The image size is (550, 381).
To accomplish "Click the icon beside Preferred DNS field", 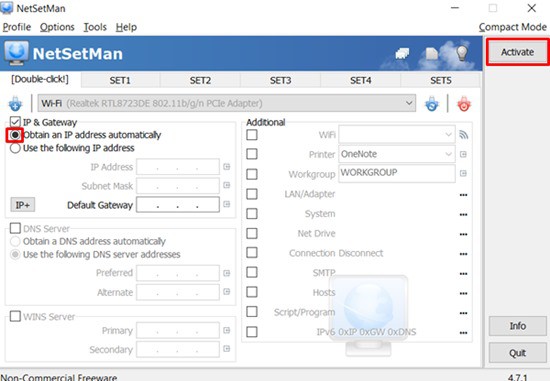I will 227,273.
